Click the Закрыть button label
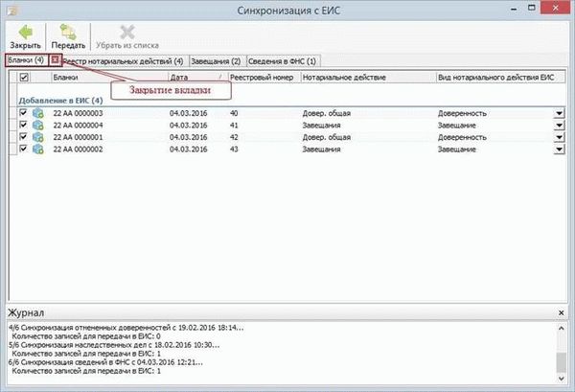This screenshot has height=392, width=575. click(x=25, y=45)
